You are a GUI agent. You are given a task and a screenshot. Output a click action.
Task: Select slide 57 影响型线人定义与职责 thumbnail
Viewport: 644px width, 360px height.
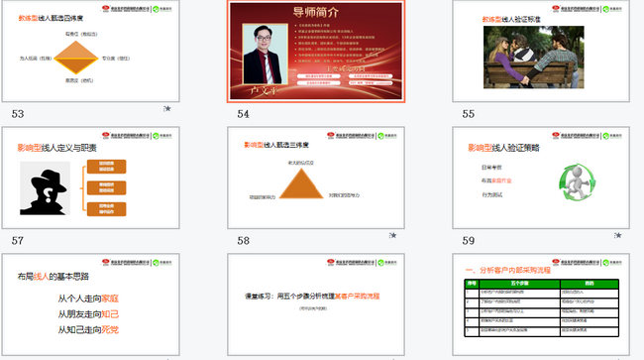(x=91, y=178)
